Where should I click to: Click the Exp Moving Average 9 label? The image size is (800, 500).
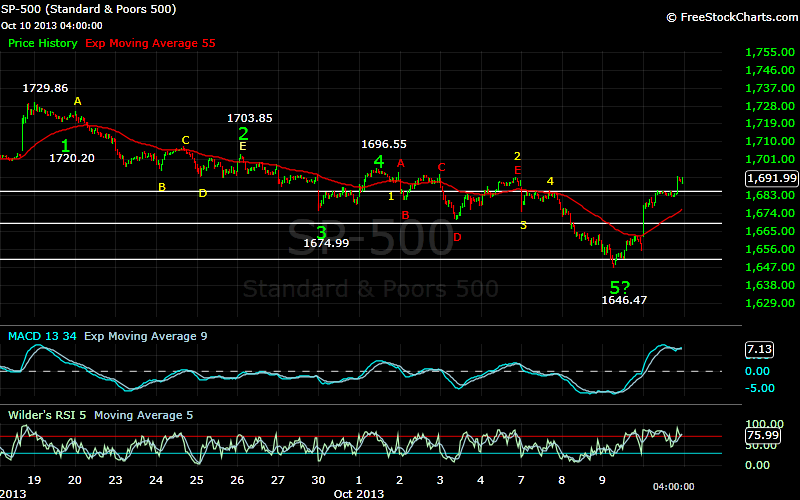pyautogui.click(x=146, y=336)
